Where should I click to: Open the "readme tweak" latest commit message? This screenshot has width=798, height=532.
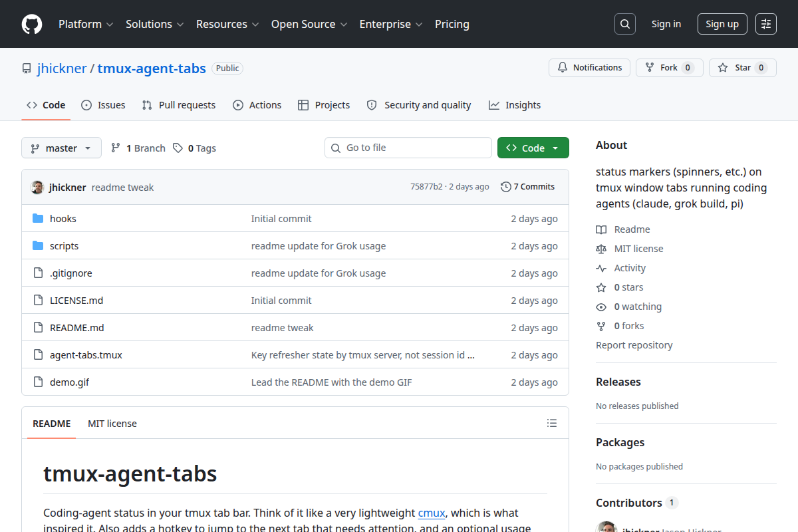122,188
